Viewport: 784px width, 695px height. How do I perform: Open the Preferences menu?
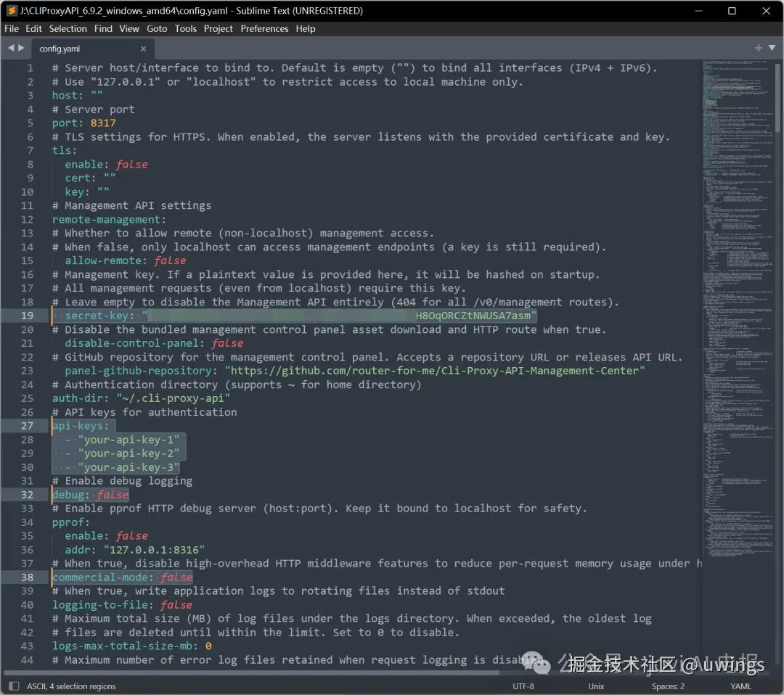[x=264, y=28]
